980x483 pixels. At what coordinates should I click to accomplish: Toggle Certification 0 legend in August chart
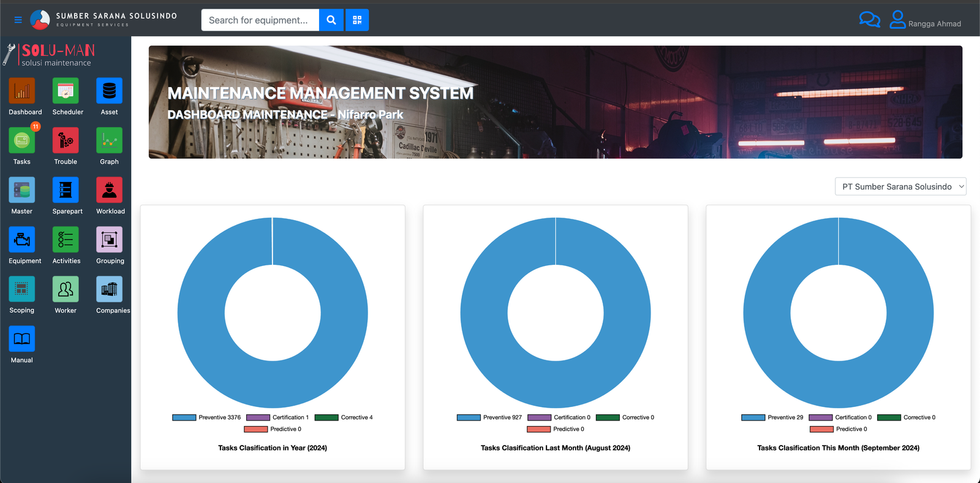point(559,417)
